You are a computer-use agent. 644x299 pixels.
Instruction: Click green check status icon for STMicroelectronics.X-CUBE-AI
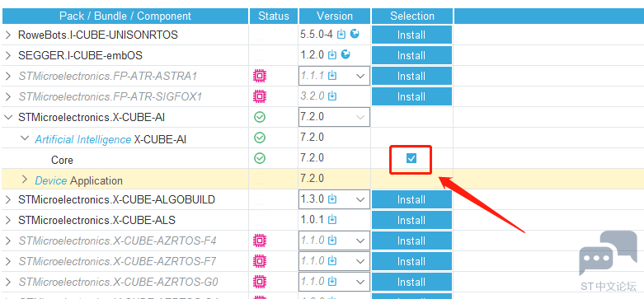click(260, 117)
